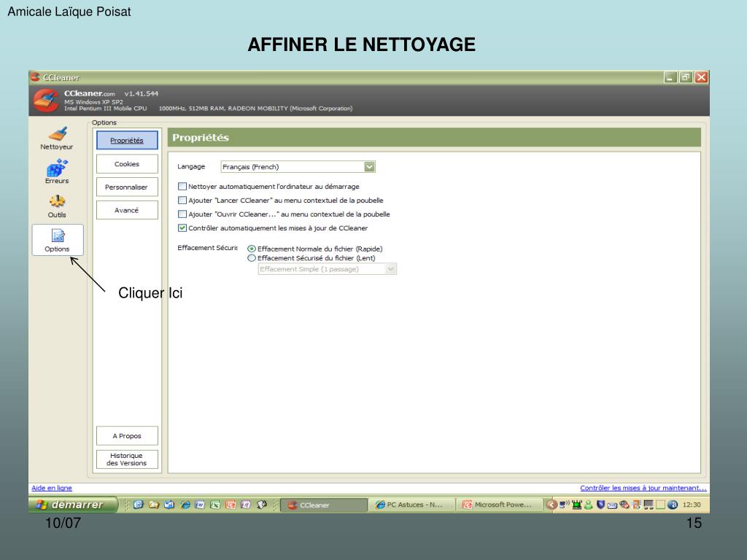This screenshot has width=747, height=560.
Task: Open the Cookies options tab
Action: point(127,164)
